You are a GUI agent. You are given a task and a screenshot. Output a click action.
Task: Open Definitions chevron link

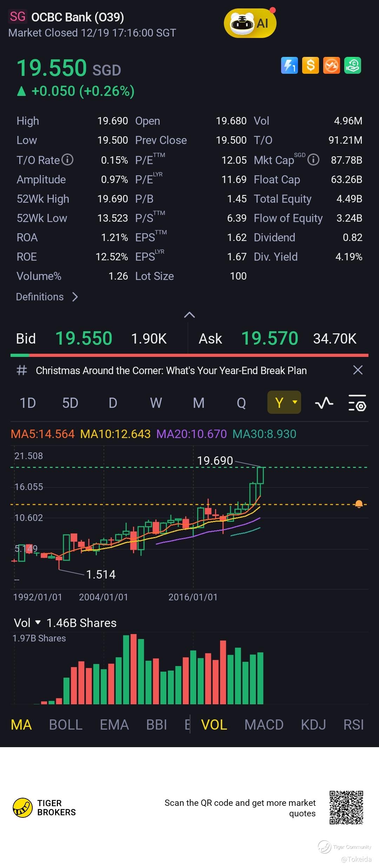47,297
